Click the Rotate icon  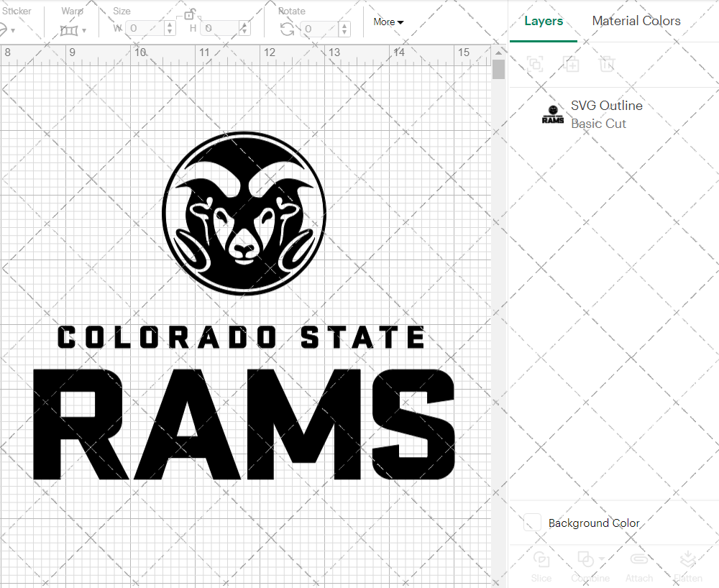[288, 29]
